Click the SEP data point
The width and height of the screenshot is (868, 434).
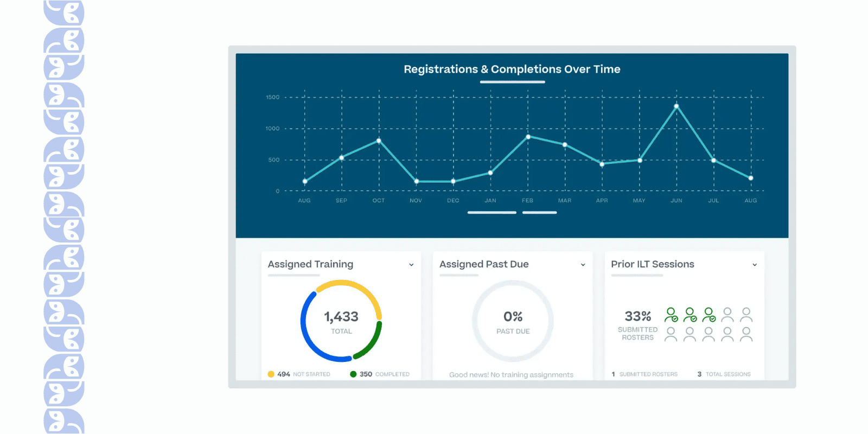pos(341,158)
